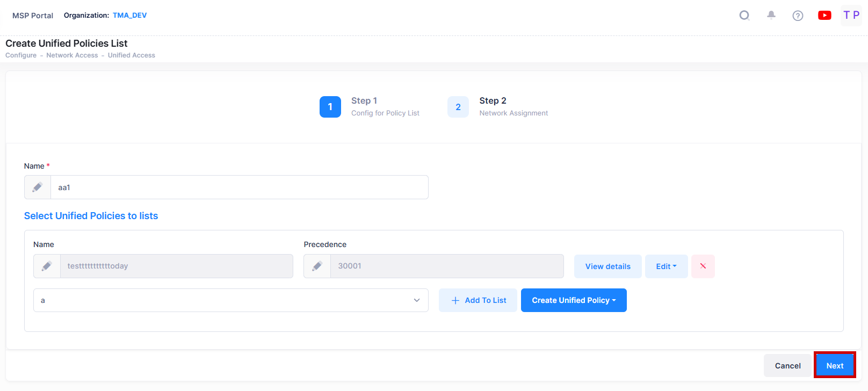The width and height of the screenshot is (868, 391).
Task: Open the notifications bell
Action: coord(771,16)
